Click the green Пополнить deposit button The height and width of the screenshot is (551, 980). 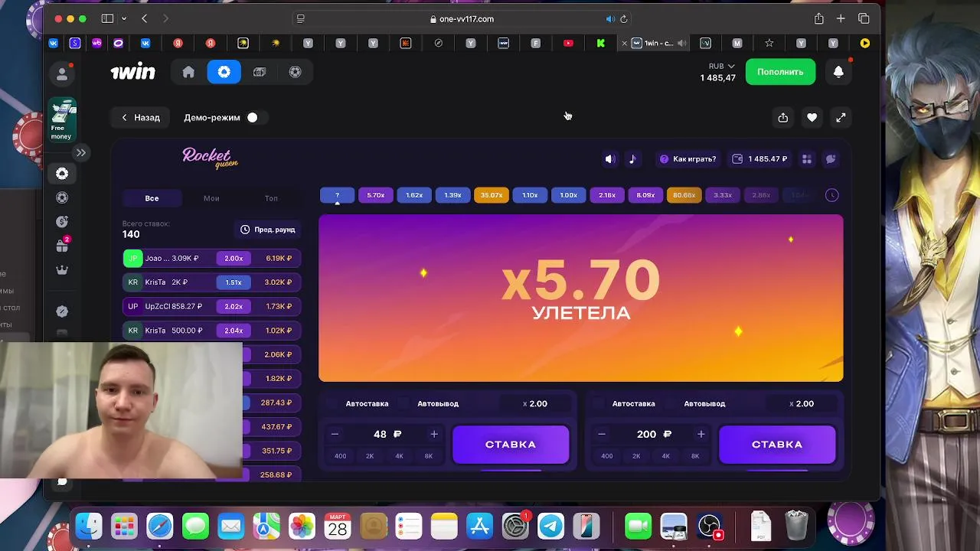pos(780,72)
